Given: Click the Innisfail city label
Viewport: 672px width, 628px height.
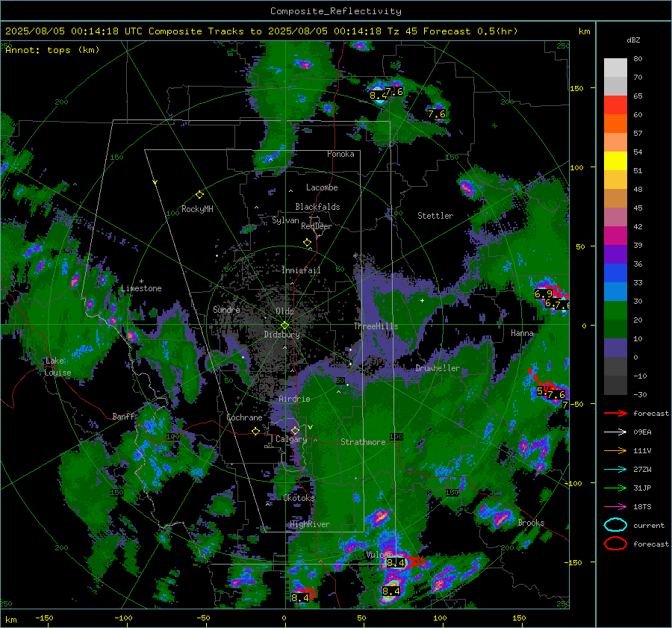Looking at the screenshot, I should click(301, 270).
